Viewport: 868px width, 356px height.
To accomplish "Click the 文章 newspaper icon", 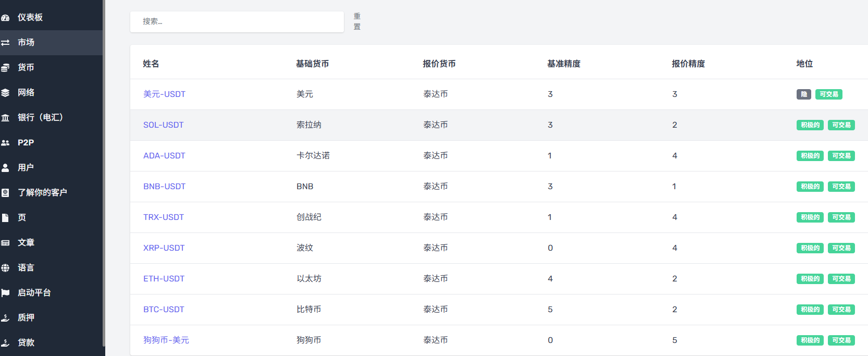I will pos(5,243).
